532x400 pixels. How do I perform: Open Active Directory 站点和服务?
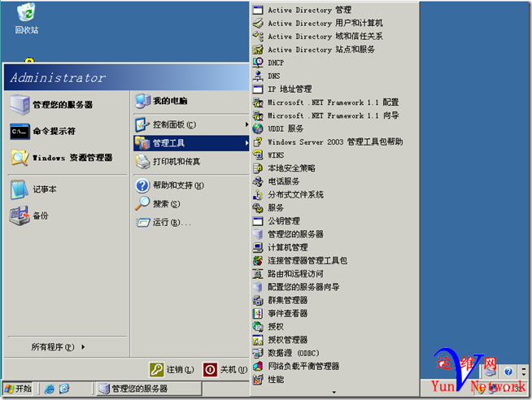(x=334, y=50)
